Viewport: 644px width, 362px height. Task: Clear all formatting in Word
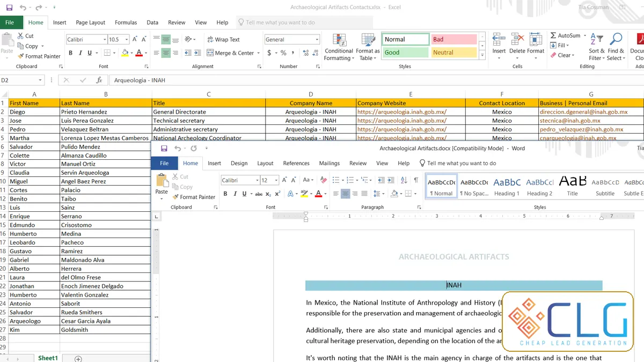point(323,180)
